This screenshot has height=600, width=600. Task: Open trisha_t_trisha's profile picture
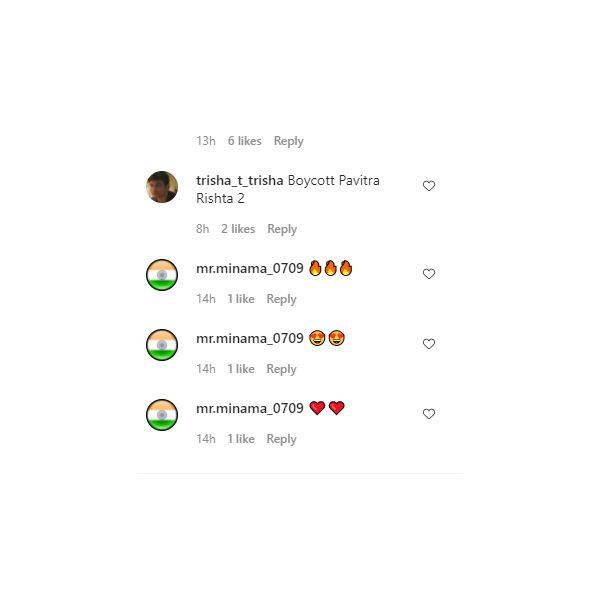point(162,187)
